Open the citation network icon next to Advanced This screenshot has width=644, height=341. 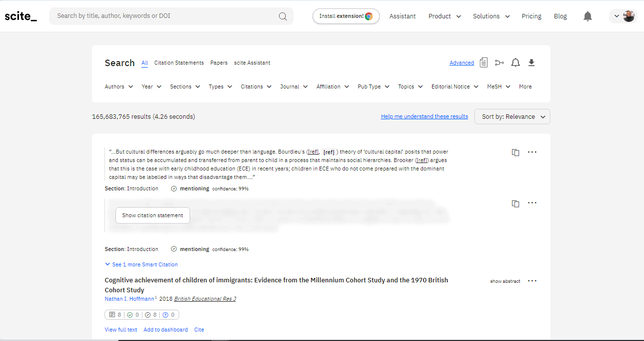(499, 62)
